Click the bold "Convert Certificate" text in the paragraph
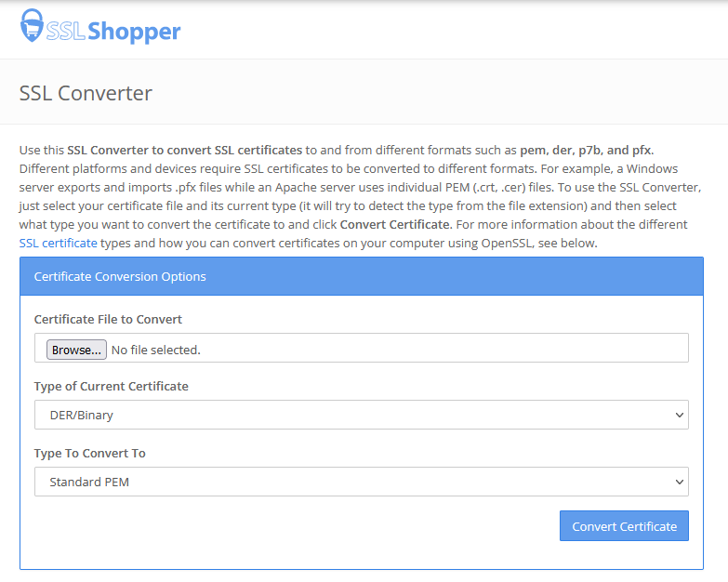The height and width of the screenshot is (582, 728). [394, 224]
